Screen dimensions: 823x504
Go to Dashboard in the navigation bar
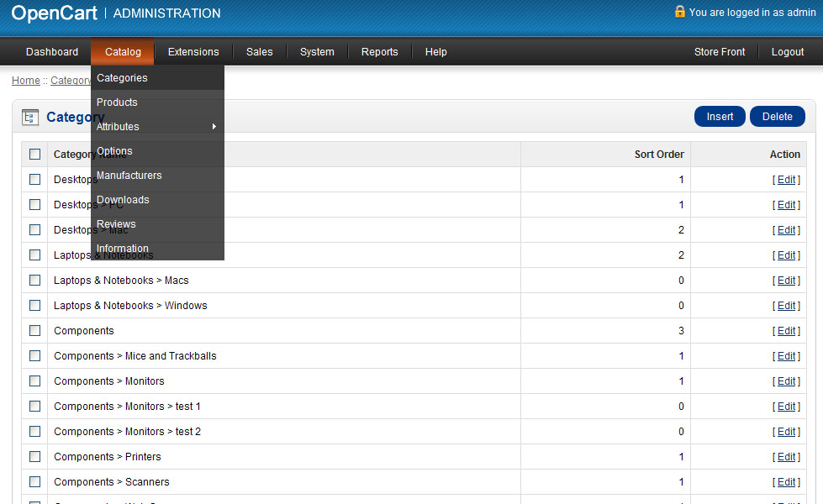[x=52, y=52]
